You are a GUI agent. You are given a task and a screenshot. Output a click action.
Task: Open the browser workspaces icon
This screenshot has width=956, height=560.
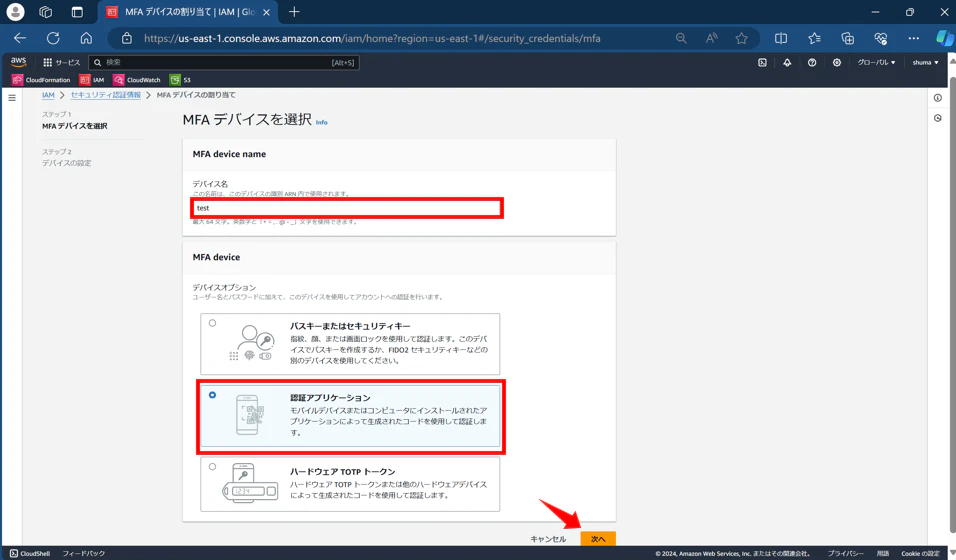46,12
